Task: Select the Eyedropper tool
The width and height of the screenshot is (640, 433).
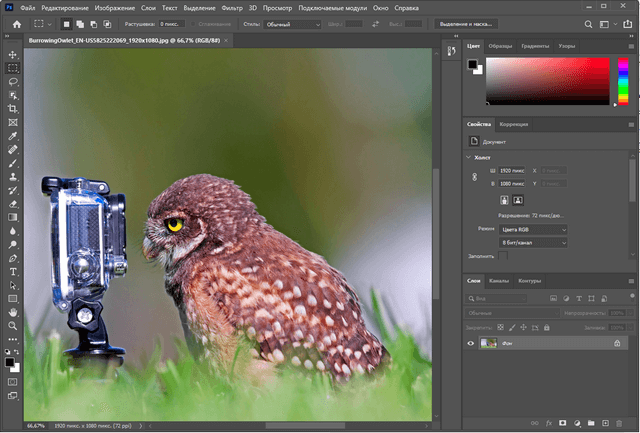Action: click(x=13, y=136)
